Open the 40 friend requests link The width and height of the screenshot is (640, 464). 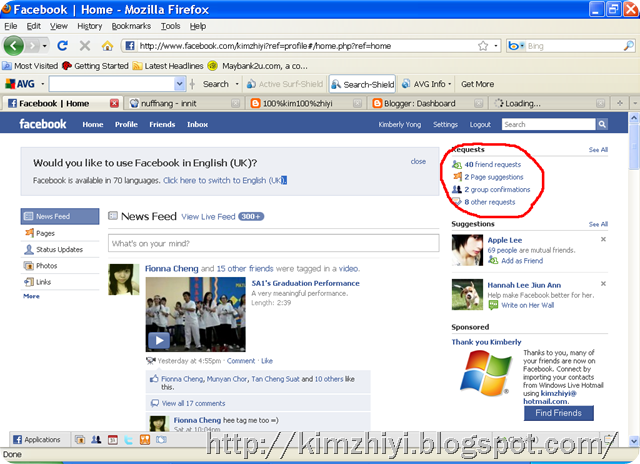[x=492, y=164]
